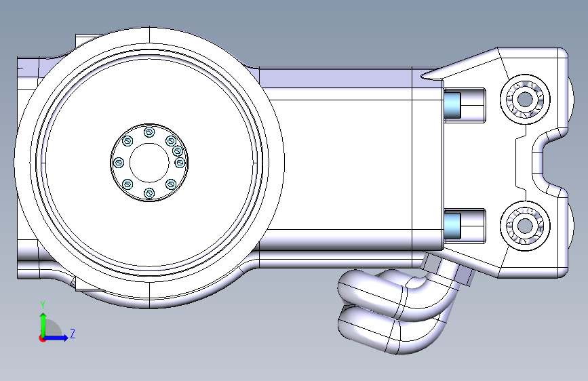Click the green Y axis arrow
This screenshot has width=588, height=381.
[43, 324]
